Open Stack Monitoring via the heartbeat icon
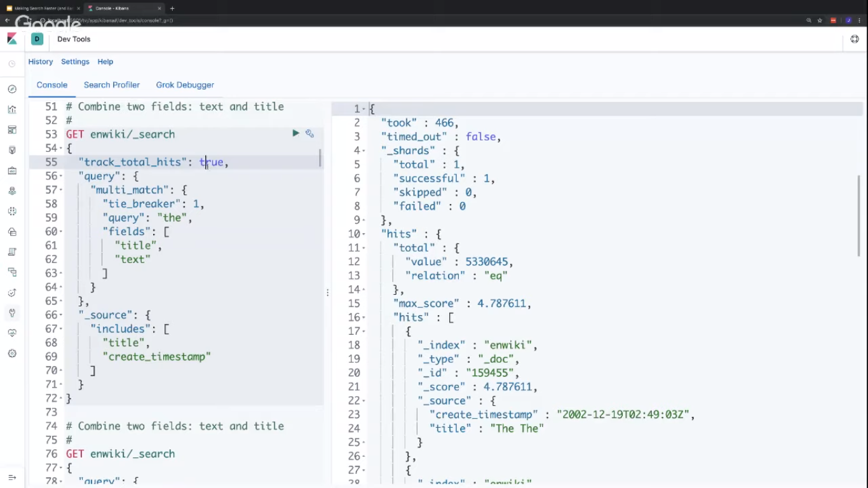This screenshot has width=868, height=488. tap(12, 333)
